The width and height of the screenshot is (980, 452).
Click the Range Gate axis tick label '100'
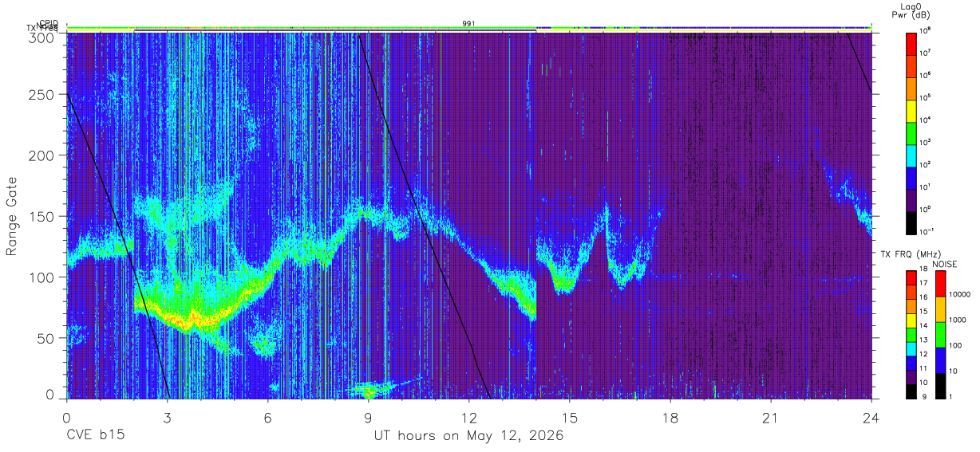coord(43,277)
